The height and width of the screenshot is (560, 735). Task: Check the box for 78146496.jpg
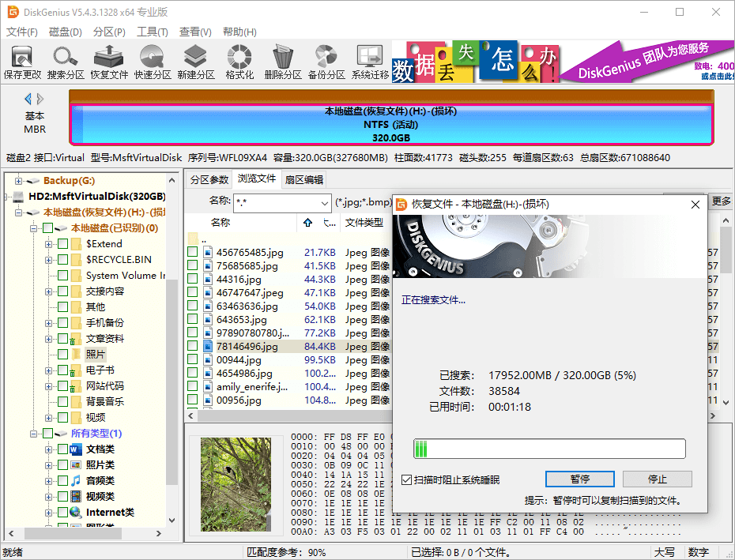(x=193, y=346)
